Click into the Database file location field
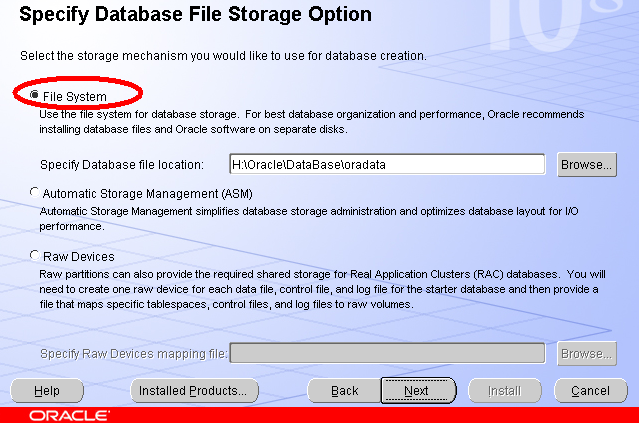The height and width of the screenshot is (423, 639). [387, 164]
